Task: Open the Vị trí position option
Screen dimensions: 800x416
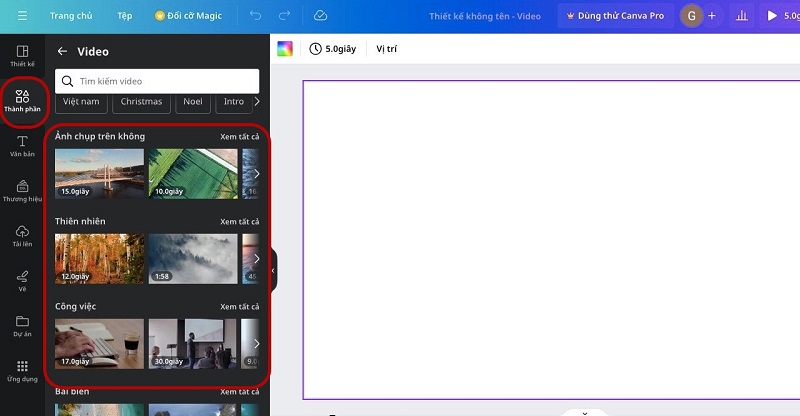Action: tap(386, 48)
